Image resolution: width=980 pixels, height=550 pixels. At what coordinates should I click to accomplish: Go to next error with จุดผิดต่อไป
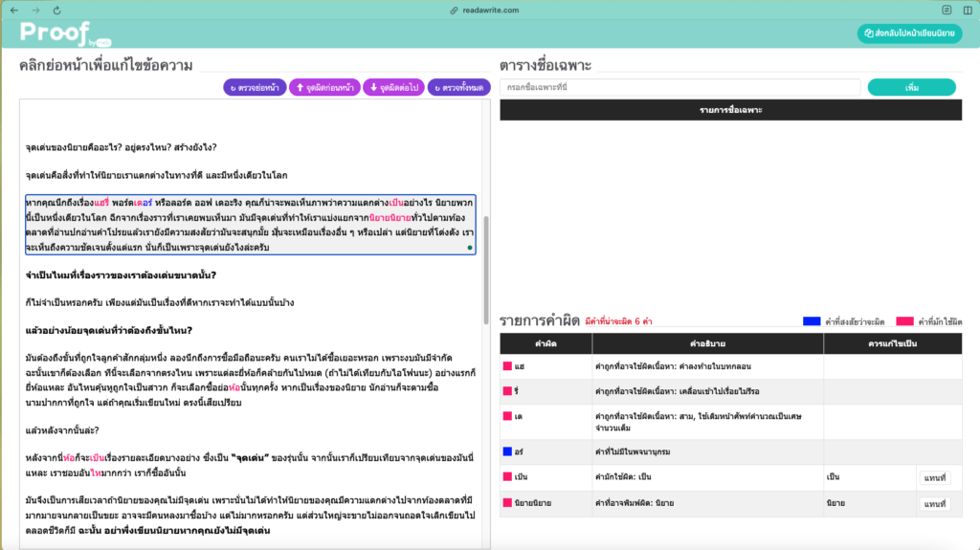click(393, 87)
